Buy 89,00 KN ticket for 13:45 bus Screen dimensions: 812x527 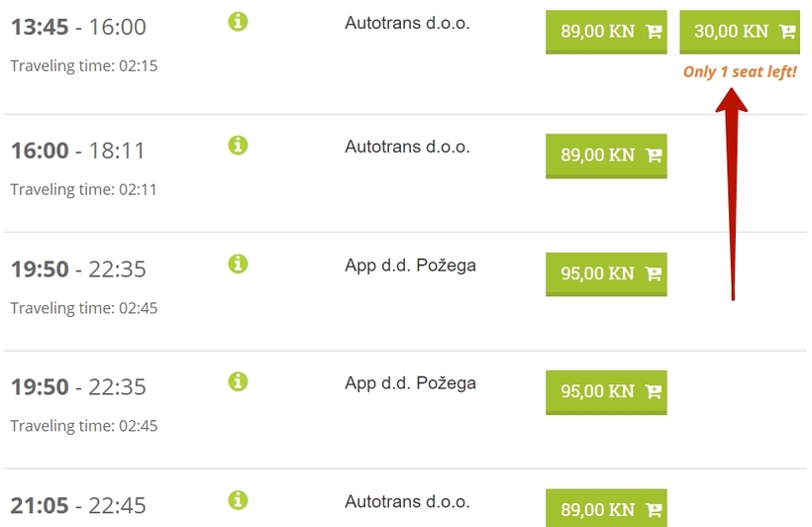(606, 32)
